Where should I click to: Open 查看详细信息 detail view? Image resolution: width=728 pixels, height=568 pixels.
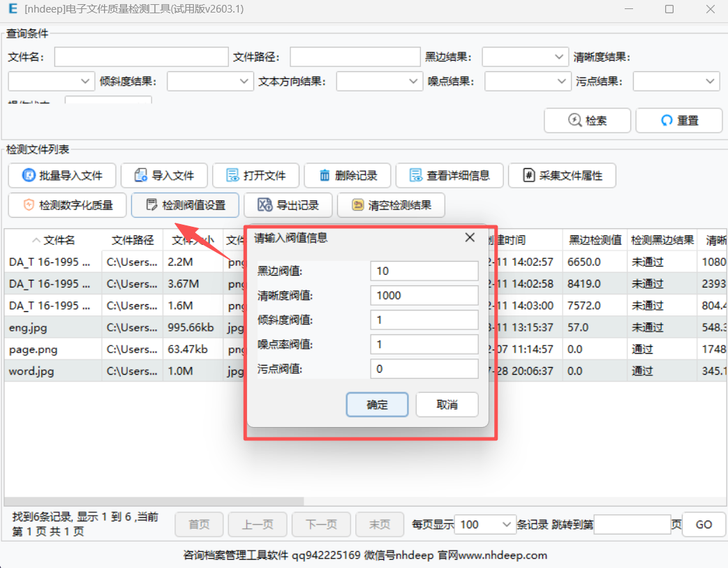pos(450,175)
